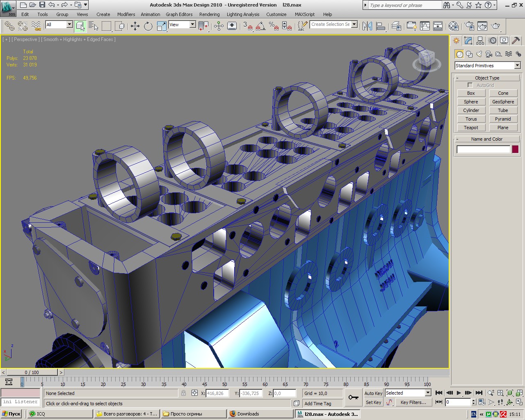This screenshot has width=525, height=420.
Task: Click the Bind to Space Warp tool
Action: click(x=36, y=26)
